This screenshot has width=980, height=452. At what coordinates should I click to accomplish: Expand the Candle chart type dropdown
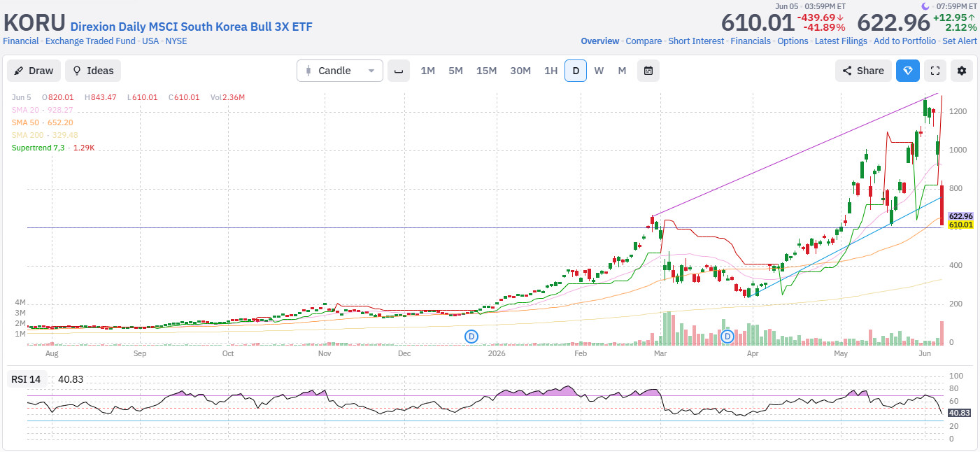[340, 71]
